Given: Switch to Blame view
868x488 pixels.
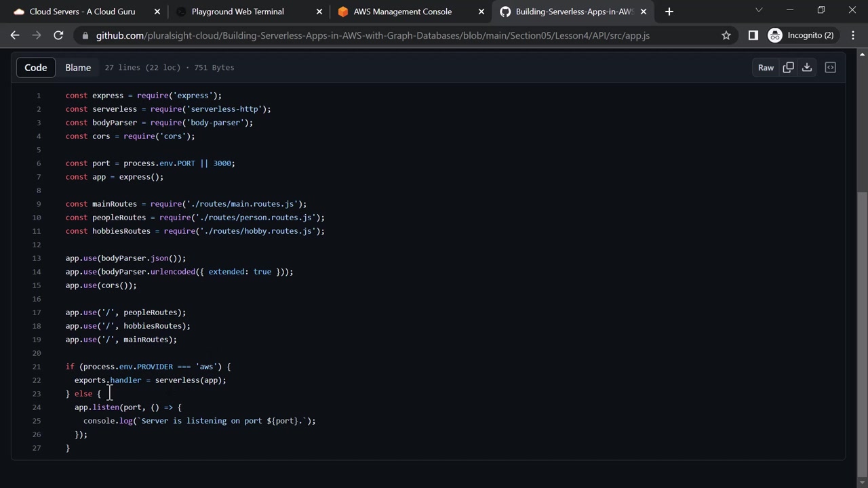Looking at the screenshot, I should click(x=78, y=67).
